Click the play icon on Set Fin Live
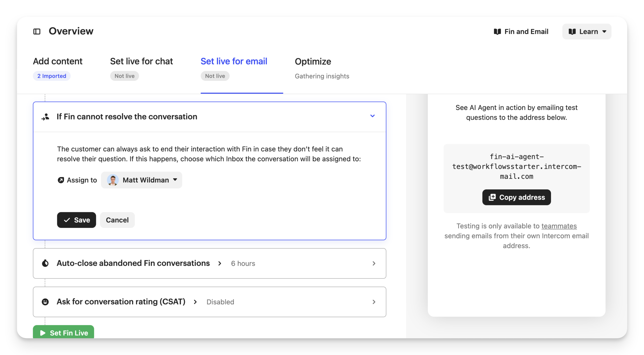This screenshot has width=644, height=355. (43, 333)
